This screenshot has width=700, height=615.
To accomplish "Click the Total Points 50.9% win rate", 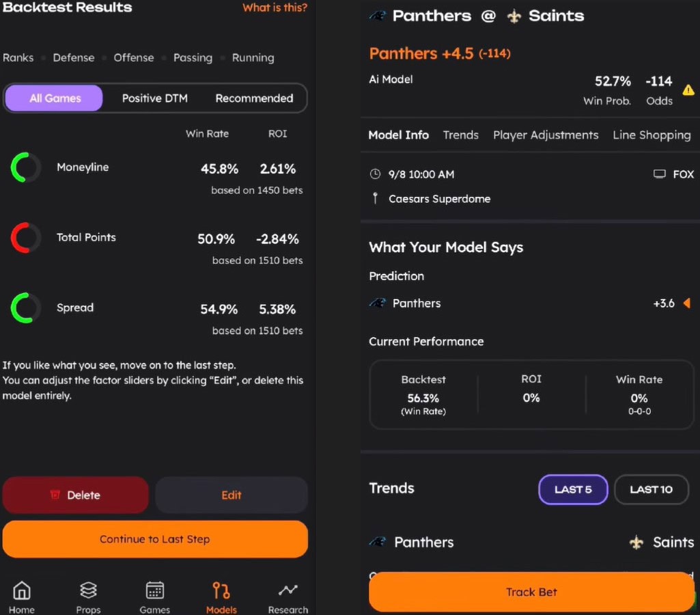I will (216, 239).
